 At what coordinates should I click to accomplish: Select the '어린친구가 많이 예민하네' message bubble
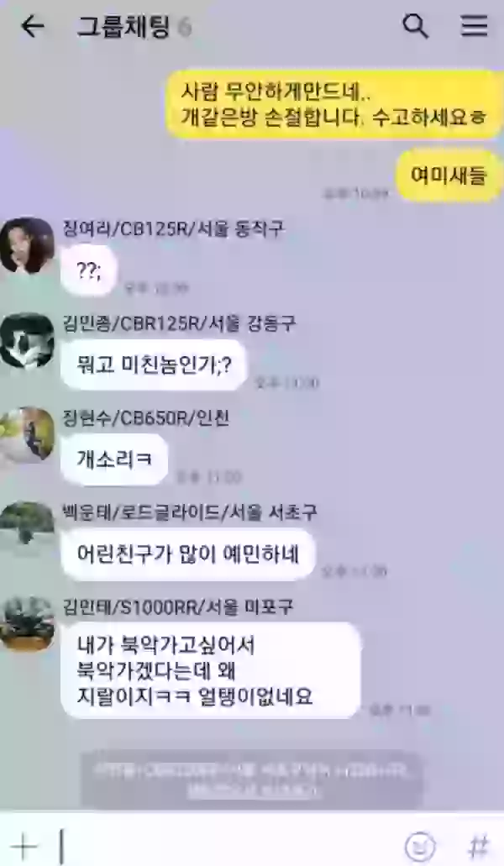click(x=187, y=554)
